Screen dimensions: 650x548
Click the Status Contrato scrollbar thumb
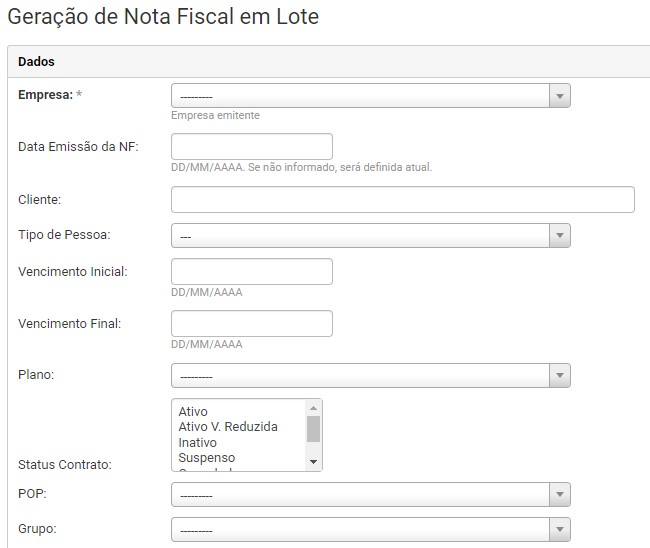pos(314,429)
